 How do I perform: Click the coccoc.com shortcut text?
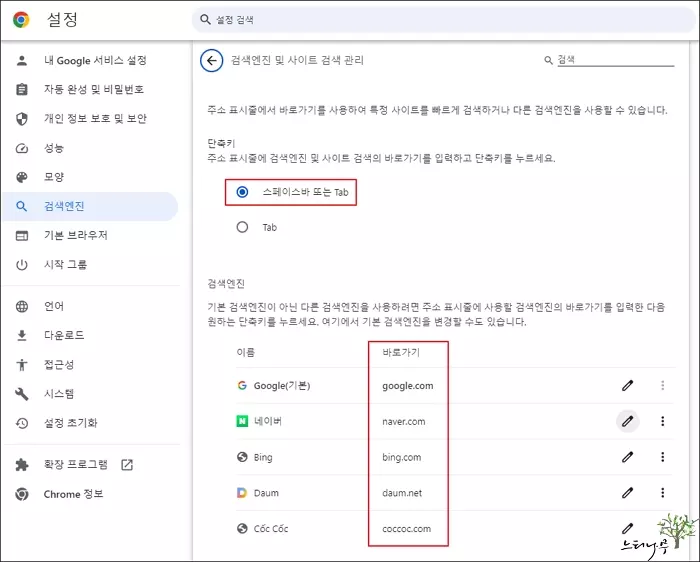pos(407,529)
